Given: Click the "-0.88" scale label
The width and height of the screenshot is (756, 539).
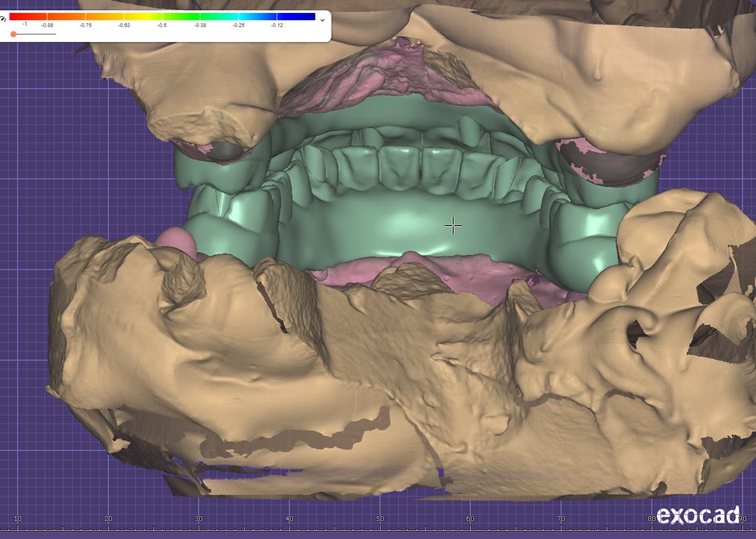Looking at the screenshot, I should click(47, 25).
